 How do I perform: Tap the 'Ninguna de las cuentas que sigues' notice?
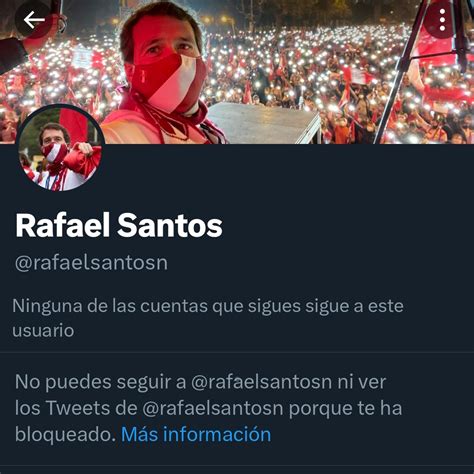pos(208,318)
